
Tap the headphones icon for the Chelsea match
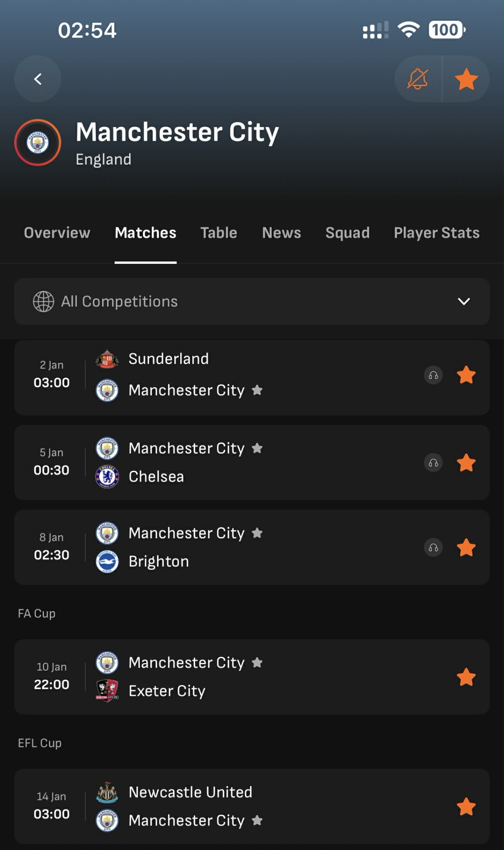click(x=433, y=463)
